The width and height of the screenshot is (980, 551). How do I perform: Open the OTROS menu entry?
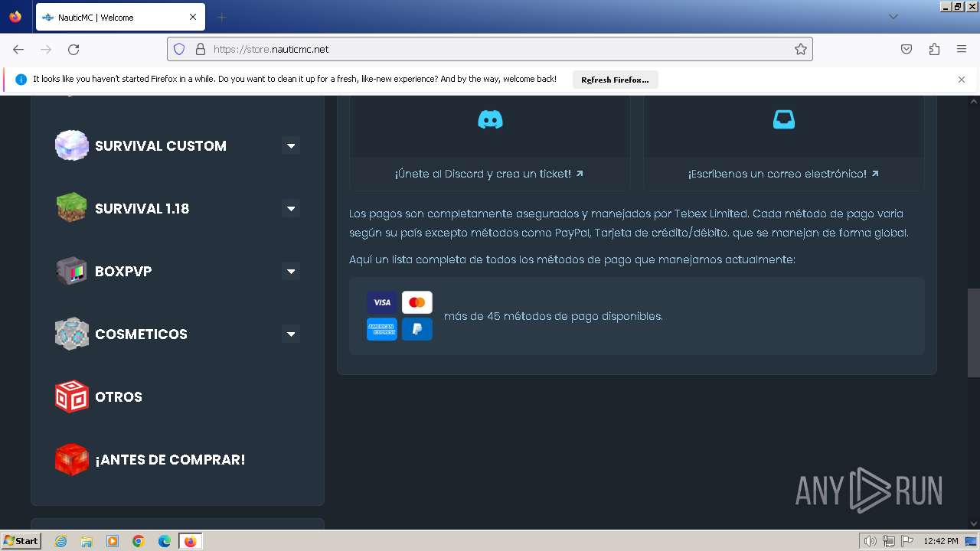(x=119, y=396)
